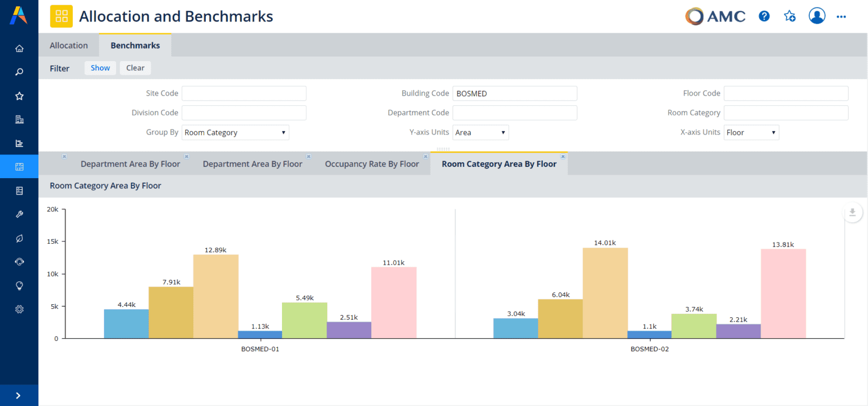The width and height of the screenshot is (868, 406).
Task: Open the Sustainability leaf icon
Action: 19,238
